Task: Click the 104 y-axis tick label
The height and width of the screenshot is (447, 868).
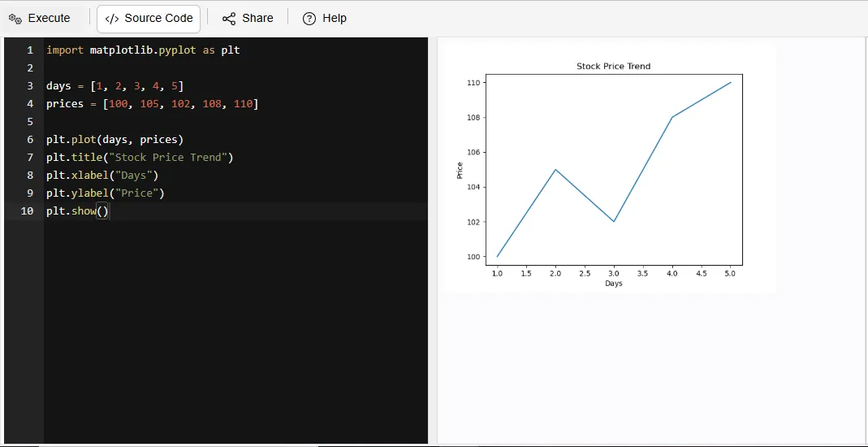Action: click(476, 187)
